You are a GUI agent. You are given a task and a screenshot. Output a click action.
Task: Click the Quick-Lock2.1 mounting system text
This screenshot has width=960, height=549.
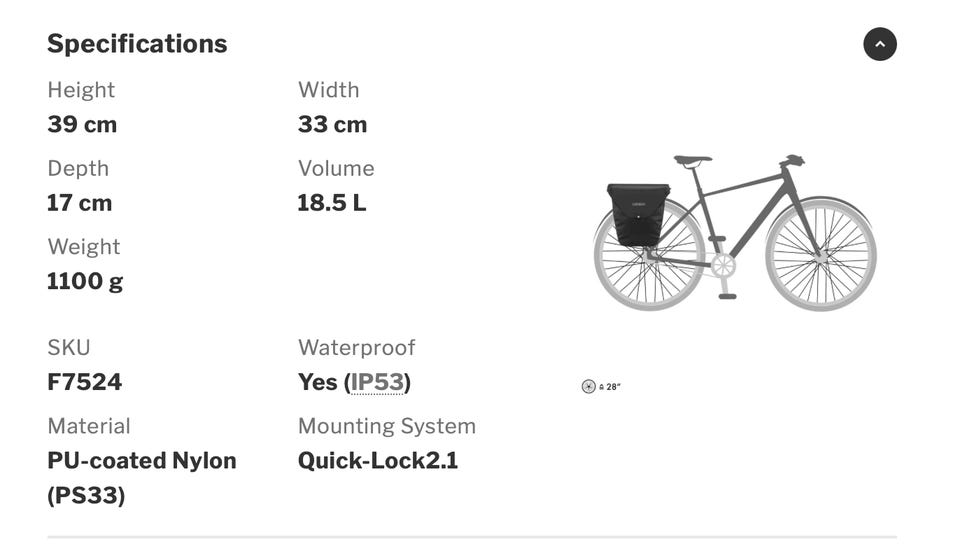[x=377, y=461]
